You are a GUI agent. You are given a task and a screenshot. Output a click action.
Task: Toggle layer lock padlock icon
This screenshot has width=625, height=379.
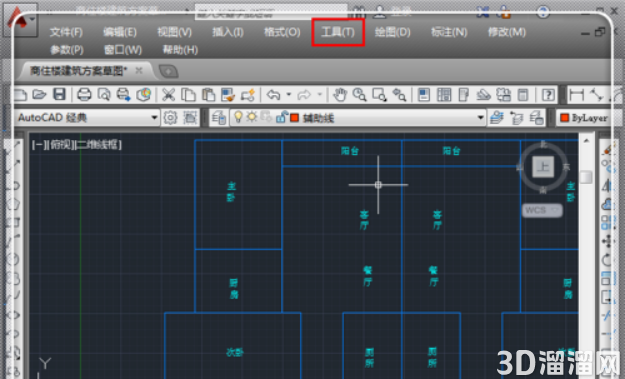tap(281, 117)
